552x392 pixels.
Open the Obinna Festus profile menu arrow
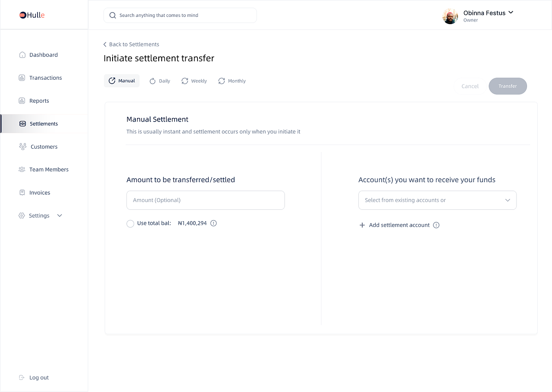pyautogui.click(x=511, y=12)
